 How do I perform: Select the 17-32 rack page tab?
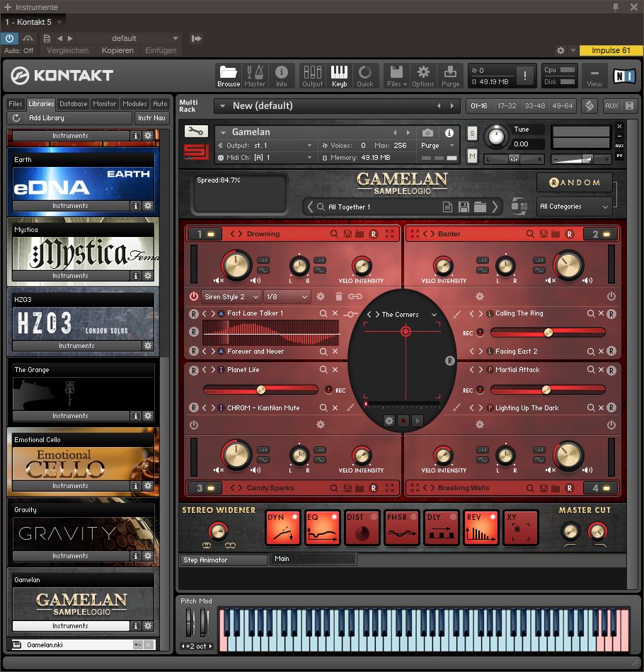pos(507,106)
